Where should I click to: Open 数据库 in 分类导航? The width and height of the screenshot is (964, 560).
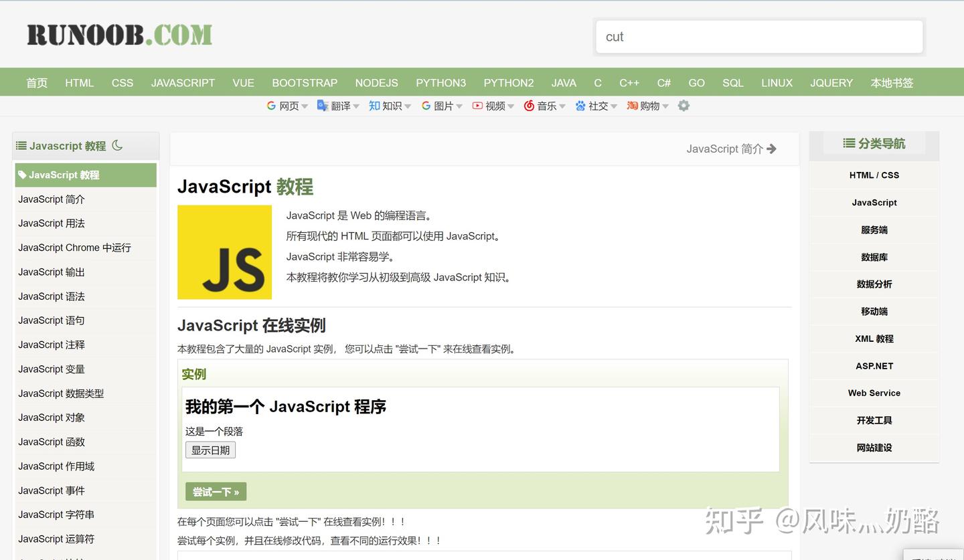click(874, 258)
